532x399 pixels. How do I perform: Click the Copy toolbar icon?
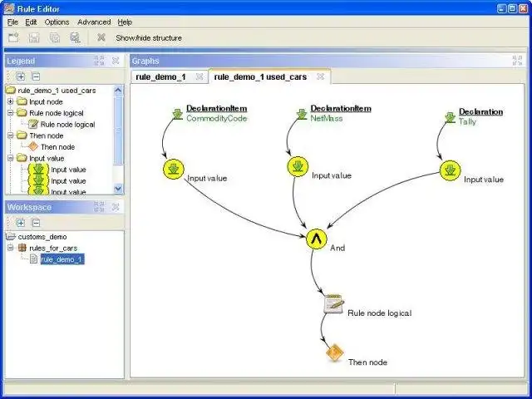[55, 37]
